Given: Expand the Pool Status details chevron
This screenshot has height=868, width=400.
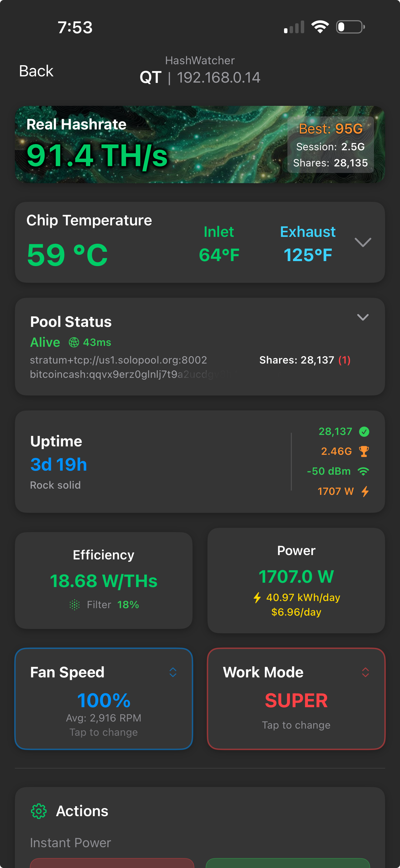Looking at the screenshot, I should coord(362,317).
